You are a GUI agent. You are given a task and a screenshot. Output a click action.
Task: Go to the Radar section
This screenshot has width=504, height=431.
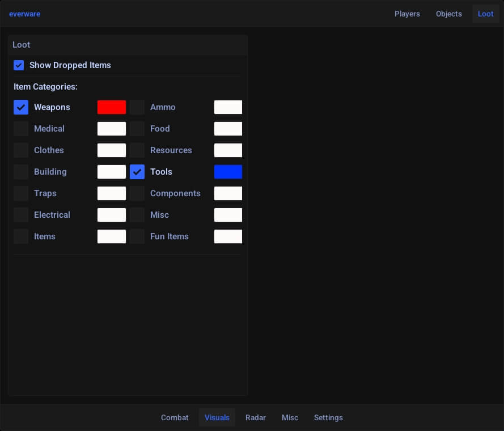click(x=256, y=417)
